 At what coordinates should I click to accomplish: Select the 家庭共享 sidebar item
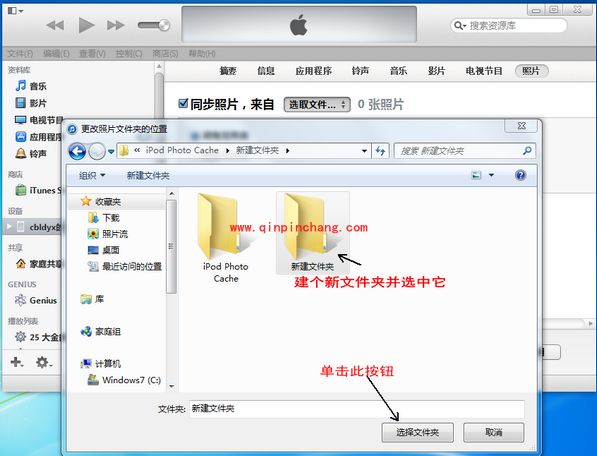click(38, 263)
